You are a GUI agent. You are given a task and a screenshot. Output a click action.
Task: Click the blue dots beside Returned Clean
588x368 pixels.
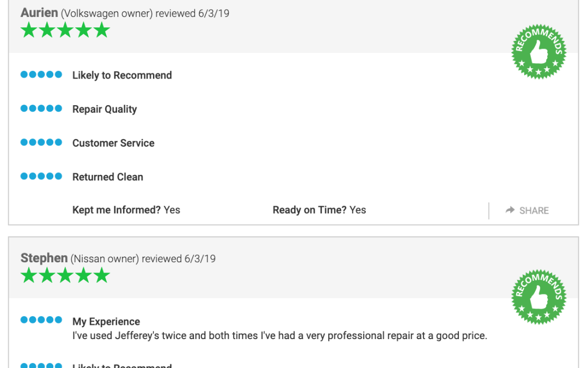tap(41, 176)
